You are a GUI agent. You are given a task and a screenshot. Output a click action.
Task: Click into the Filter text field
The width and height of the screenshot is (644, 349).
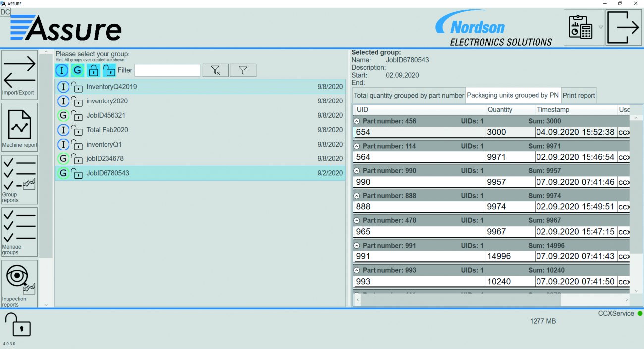(167, 70)
